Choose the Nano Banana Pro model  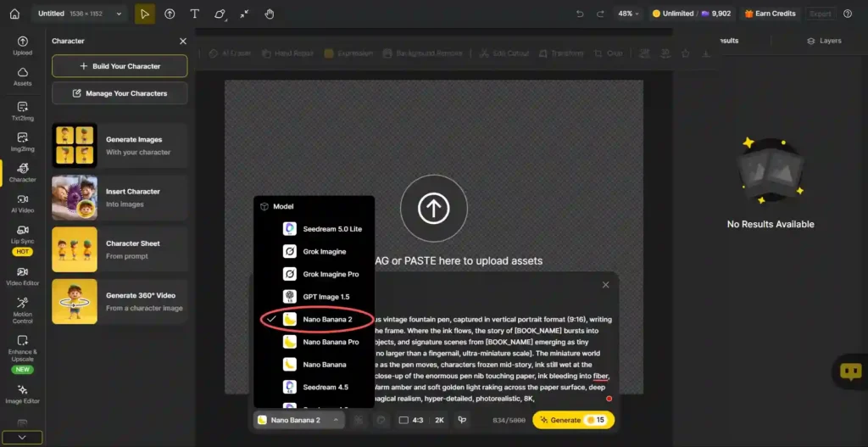pos(330,342)
